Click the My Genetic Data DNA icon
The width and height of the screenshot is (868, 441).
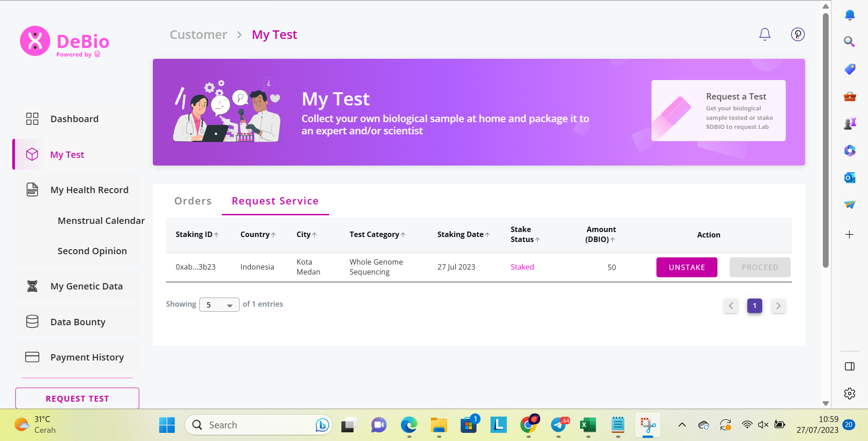tap(32, 286)
